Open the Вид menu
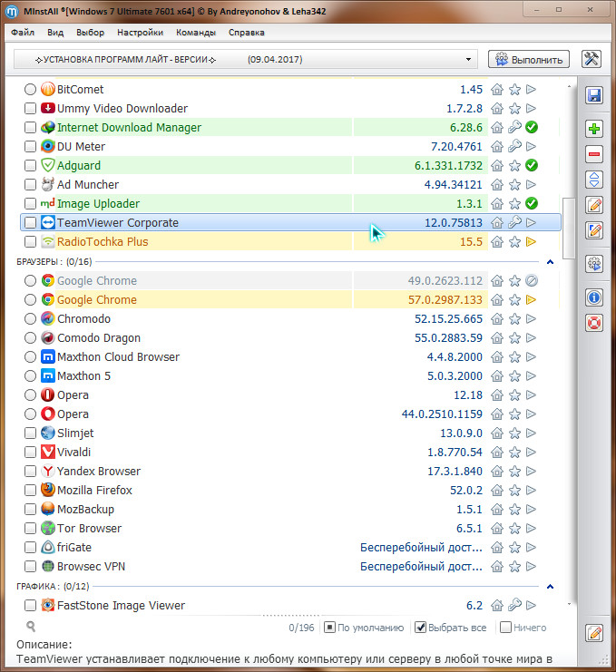The image size is (616, 672). point(55,33)
